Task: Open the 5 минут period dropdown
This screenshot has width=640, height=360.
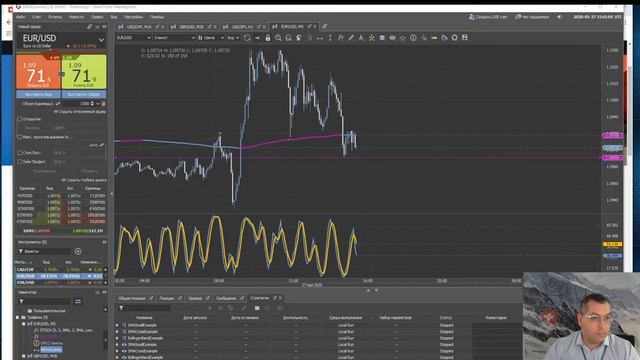Action: point(174,38)
